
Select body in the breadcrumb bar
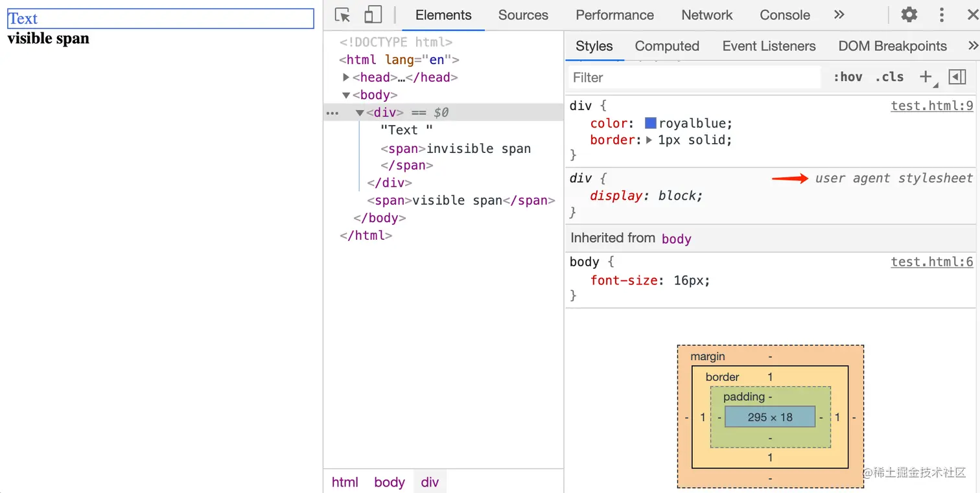coord(390,482)
